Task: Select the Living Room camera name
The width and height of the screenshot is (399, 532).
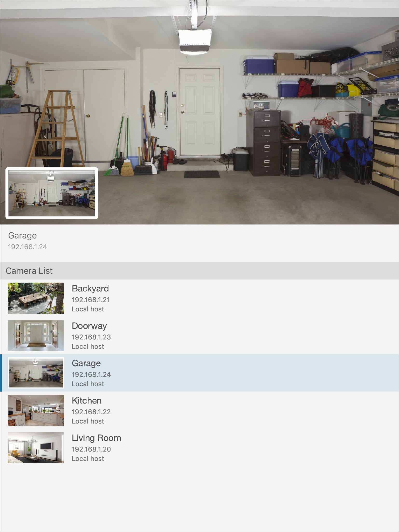Action: (x=97, y=438)
